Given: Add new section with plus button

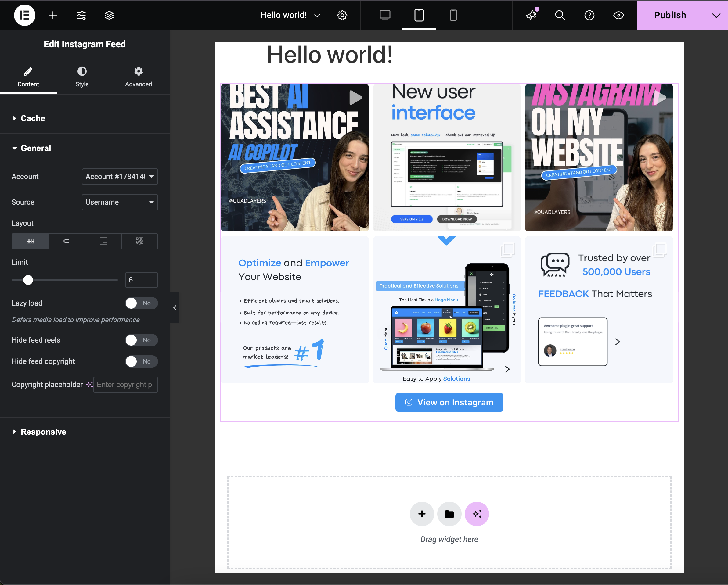Looking at the screenshot, I should coord(422,514).
